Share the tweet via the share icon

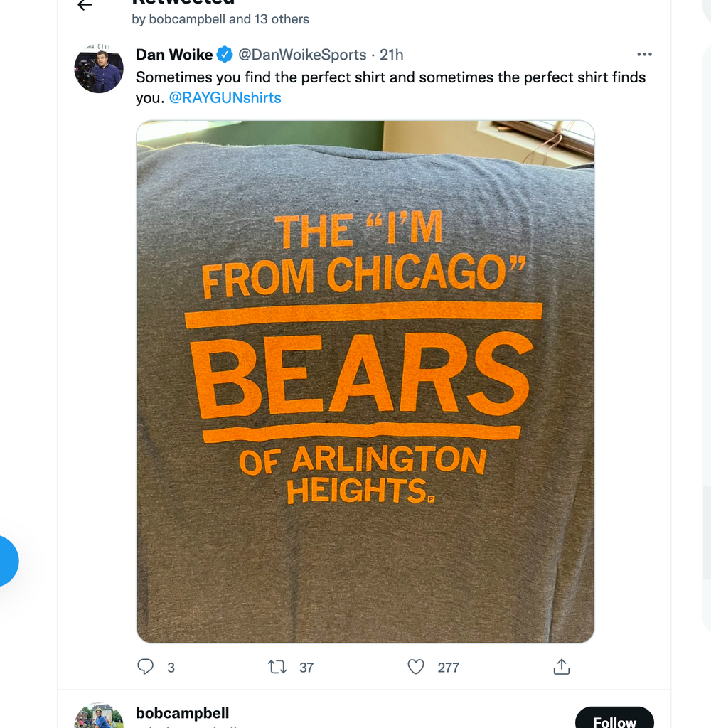pos(562,667)
